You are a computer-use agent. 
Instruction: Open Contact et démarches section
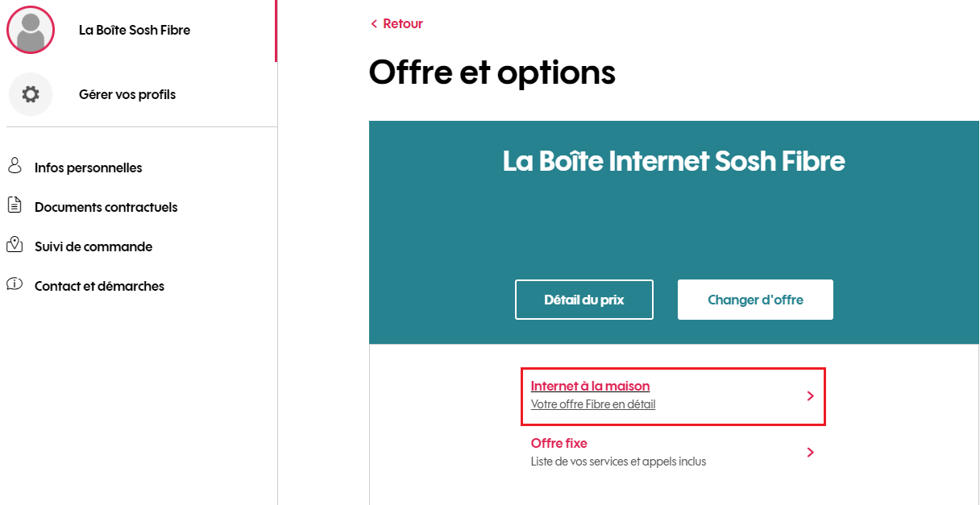[x=99, y=286]
